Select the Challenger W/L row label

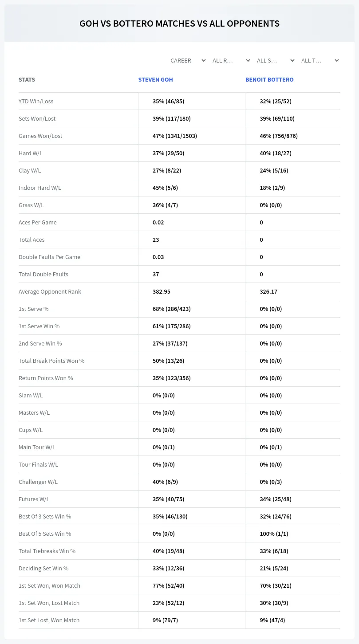[38, 482]
